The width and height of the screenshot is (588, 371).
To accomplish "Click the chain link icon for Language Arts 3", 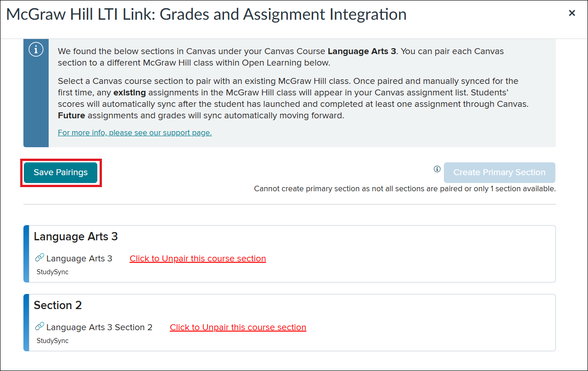I will coord(39,258).
